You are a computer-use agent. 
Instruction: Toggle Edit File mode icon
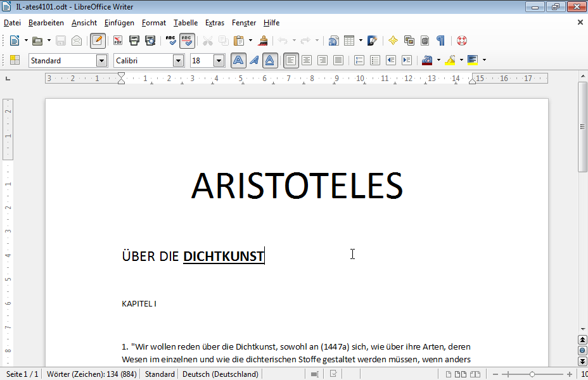(98, 41)
